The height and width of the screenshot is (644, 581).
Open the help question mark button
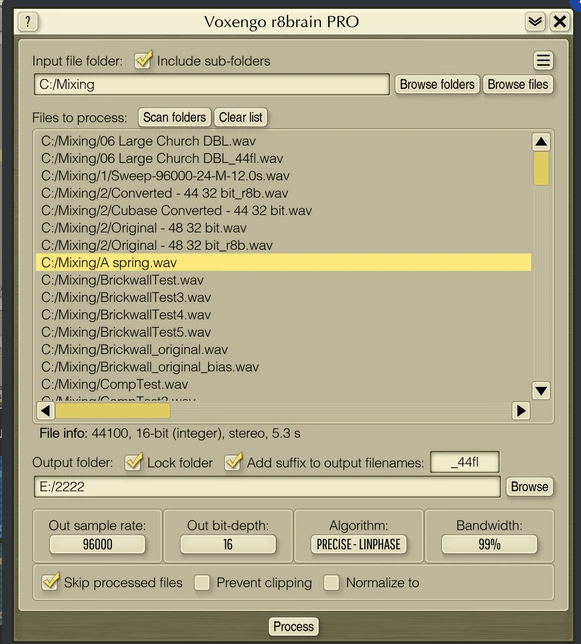point(28,21)
